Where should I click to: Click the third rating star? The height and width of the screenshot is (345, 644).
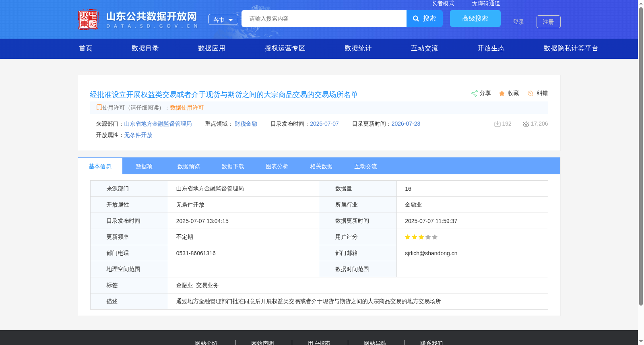pos(421,237)
